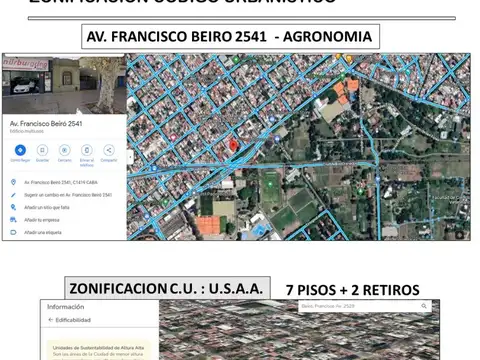Click the storefront icon beside Añadir tu empresa
480x360 pixels.
13,220
